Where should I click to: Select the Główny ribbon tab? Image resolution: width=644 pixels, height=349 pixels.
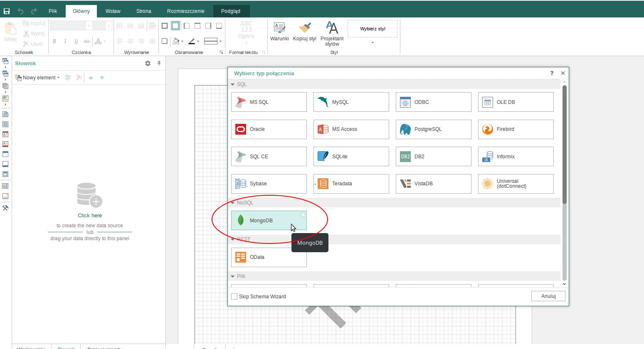point(81,11)
